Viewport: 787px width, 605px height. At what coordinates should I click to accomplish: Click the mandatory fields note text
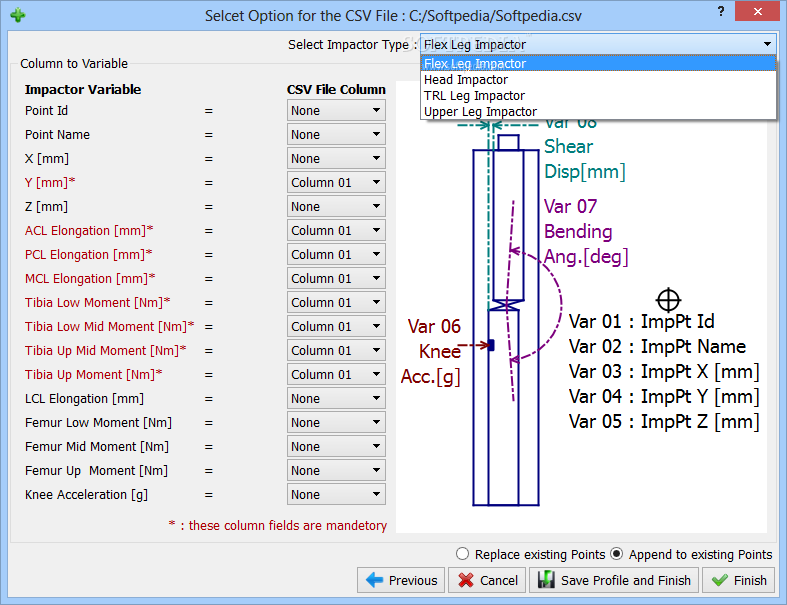[x=278, y=525]
